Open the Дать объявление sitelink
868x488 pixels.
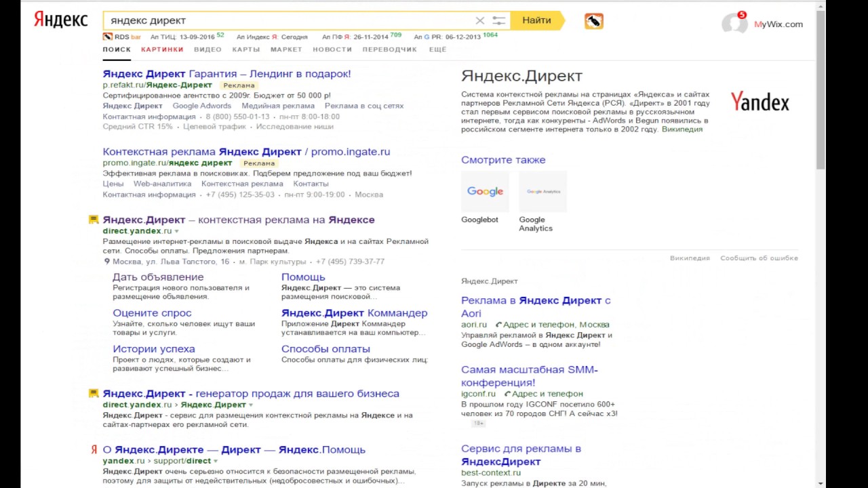(x=158, y=277)
